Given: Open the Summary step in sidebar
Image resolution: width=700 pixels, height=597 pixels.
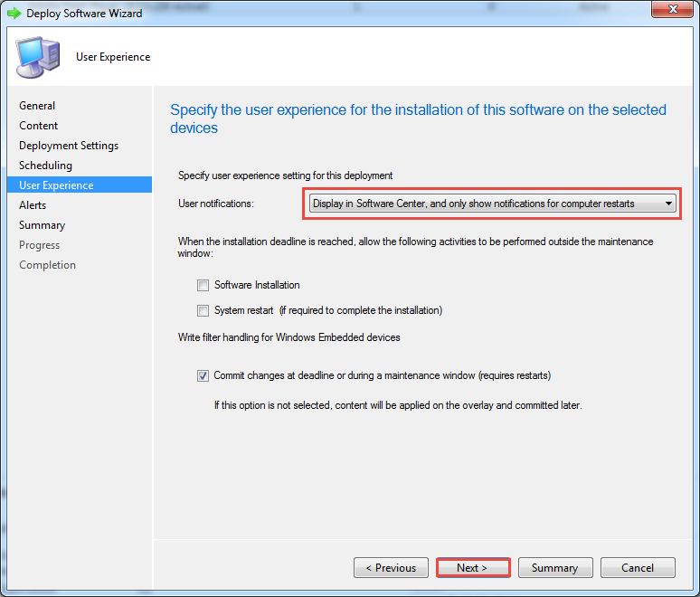Looking at the screenshot, I should click(x=42, y=225).
